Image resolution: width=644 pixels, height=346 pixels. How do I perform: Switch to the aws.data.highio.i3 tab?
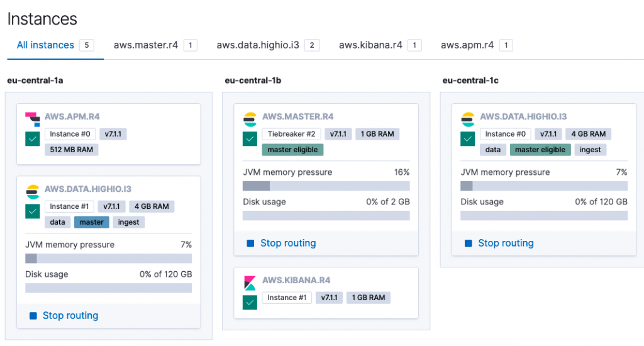click(x=268, y=45)
